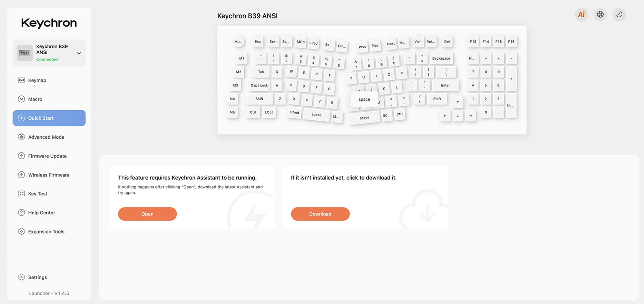Select the tall numpad plus key

(x=511, y=79)
